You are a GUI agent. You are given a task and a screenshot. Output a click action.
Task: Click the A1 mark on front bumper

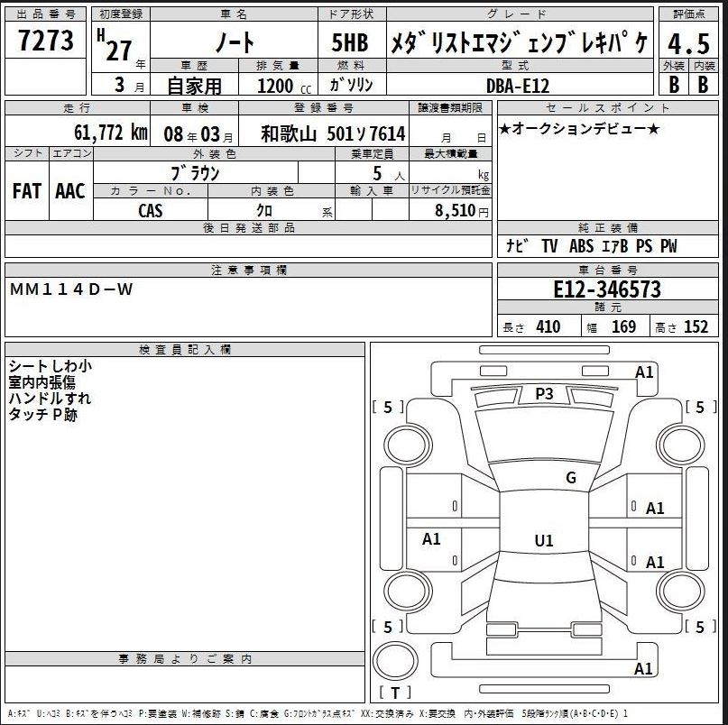click(644, 372)
